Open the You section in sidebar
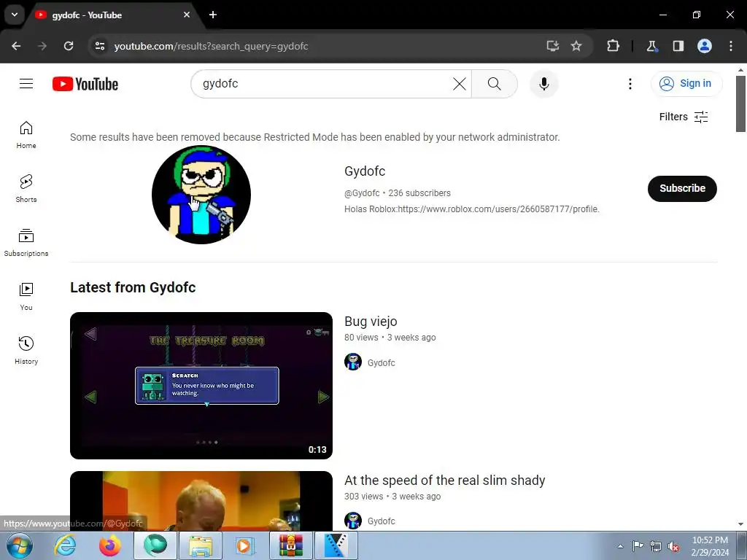Screen dimensions: 747x560 point(26,297)
